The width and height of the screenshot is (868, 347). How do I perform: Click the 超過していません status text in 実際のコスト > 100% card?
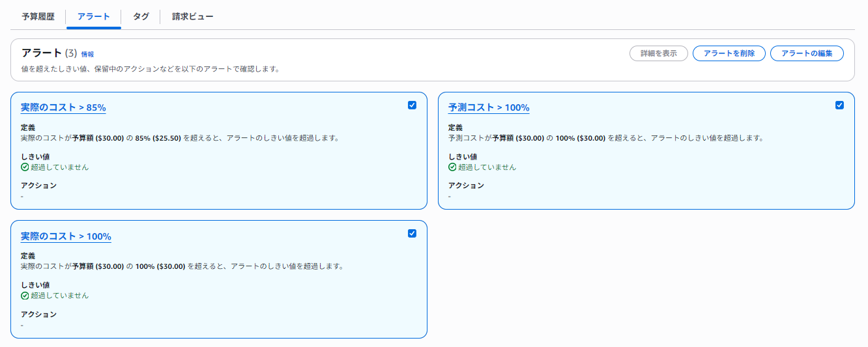(x=59, y=296)
